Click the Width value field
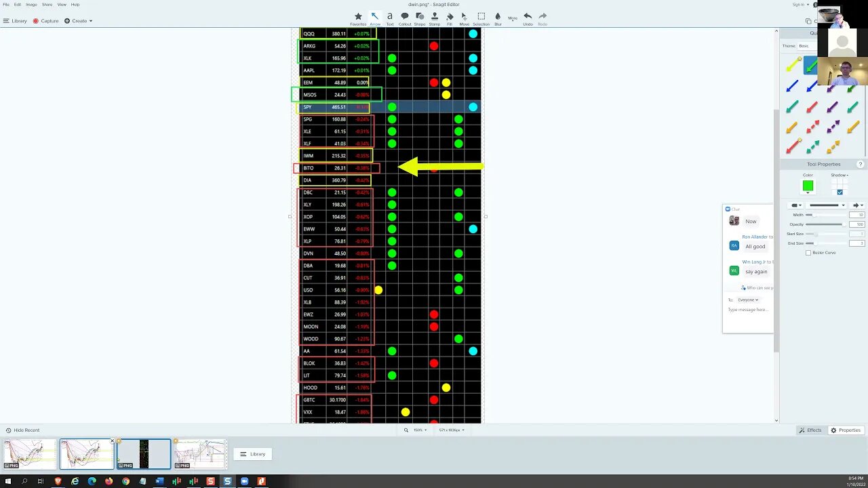This screenshot has height=488, width=868. (856, 215)
